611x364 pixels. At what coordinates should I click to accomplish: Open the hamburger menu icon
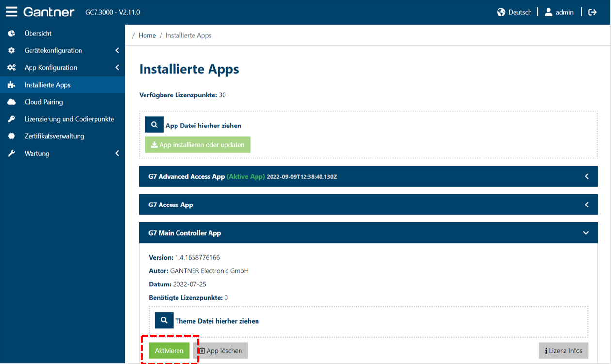[12, 12]
